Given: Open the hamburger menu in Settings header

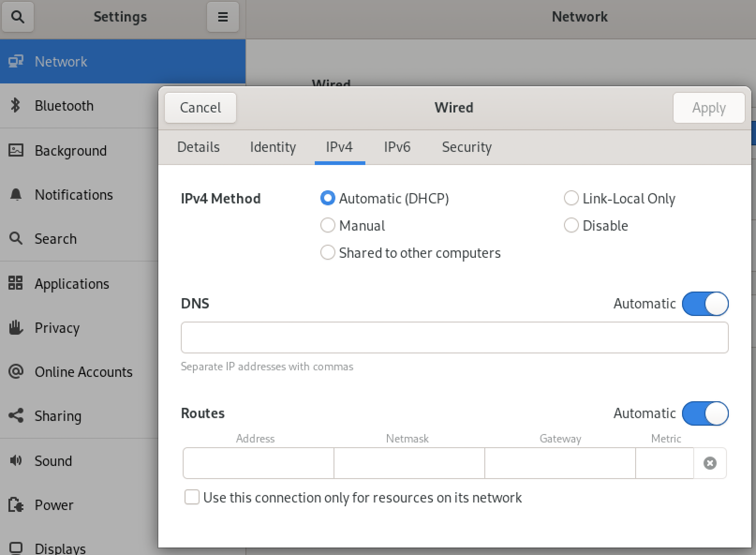Looking at the screenshot, I should click(222, 17).
